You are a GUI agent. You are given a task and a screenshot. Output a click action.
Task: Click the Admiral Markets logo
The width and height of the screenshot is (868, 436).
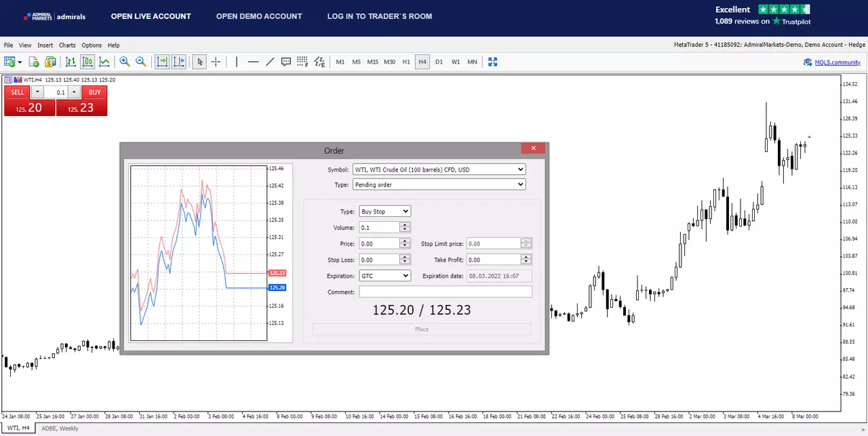54,16
